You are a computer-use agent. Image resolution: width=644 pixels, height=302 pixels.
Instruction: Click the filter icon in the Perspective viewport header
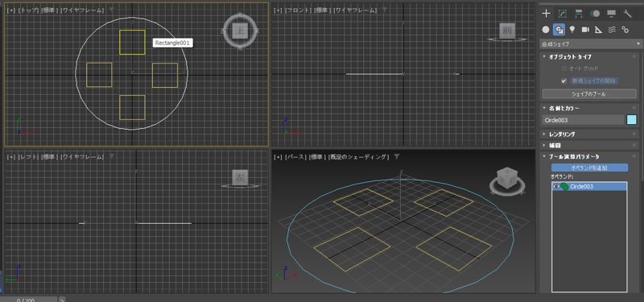(397, 156)
